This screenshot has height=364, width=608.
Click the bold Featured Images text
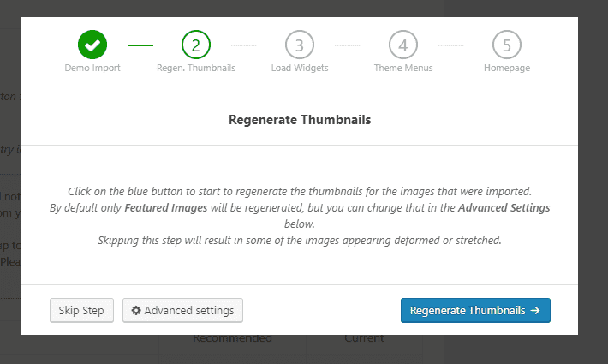[x=166, y=208]
